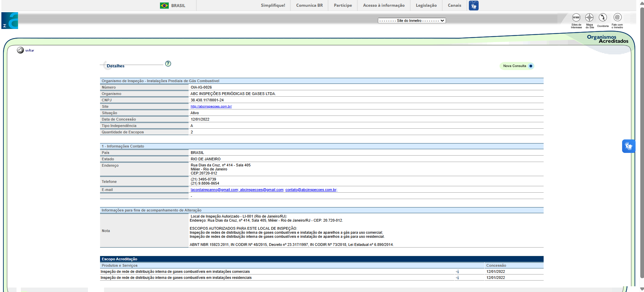The height and width of the screenshot is (292, 644).
Task: Open the VLibras accessibility icon in top bar
Action: [x=474, y=5]
